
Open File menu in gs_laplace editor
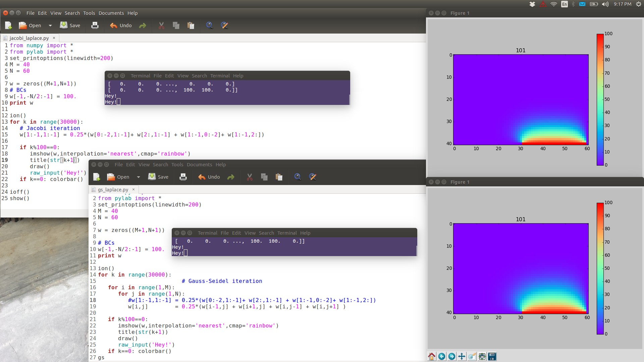tap(119, 165)
